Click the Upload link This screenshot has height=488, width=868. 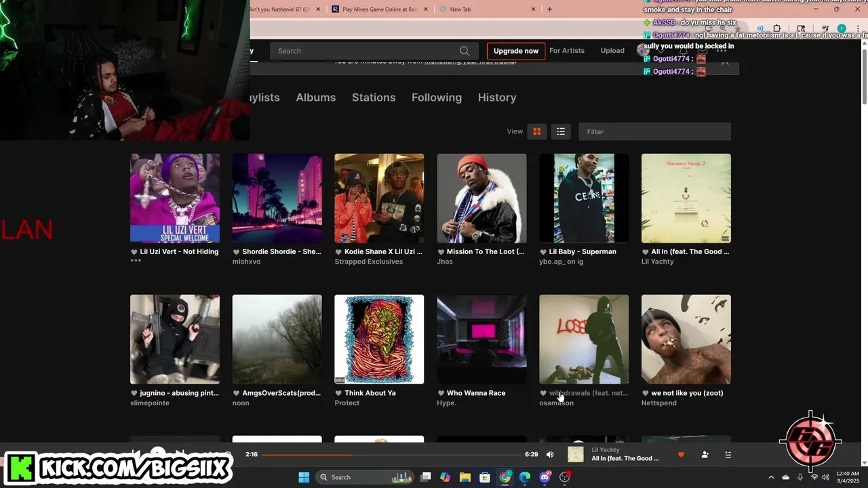point(612,51)
